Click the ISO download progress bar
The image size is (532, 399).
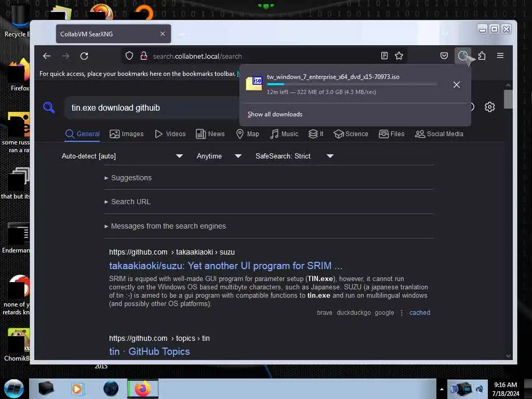point(352,84)
